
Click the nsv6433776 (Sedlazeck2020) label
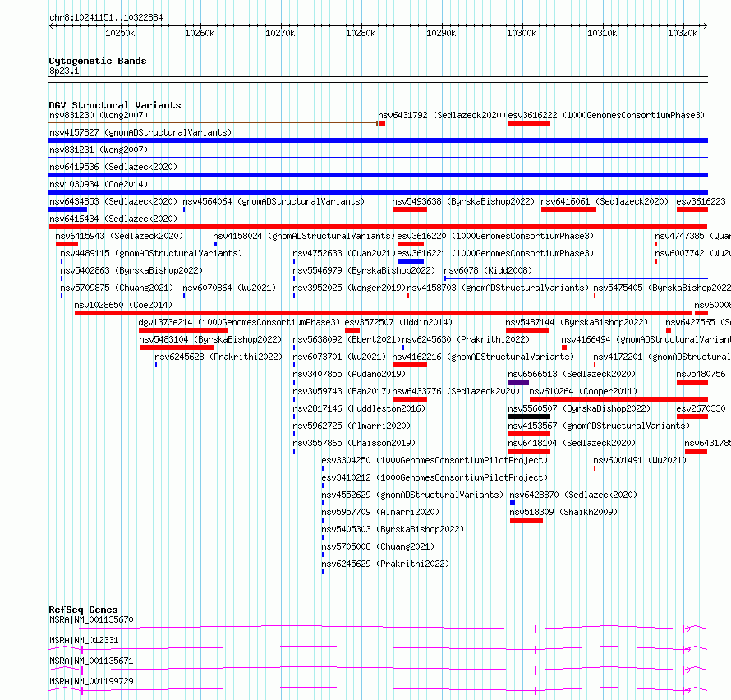(456, 391)
